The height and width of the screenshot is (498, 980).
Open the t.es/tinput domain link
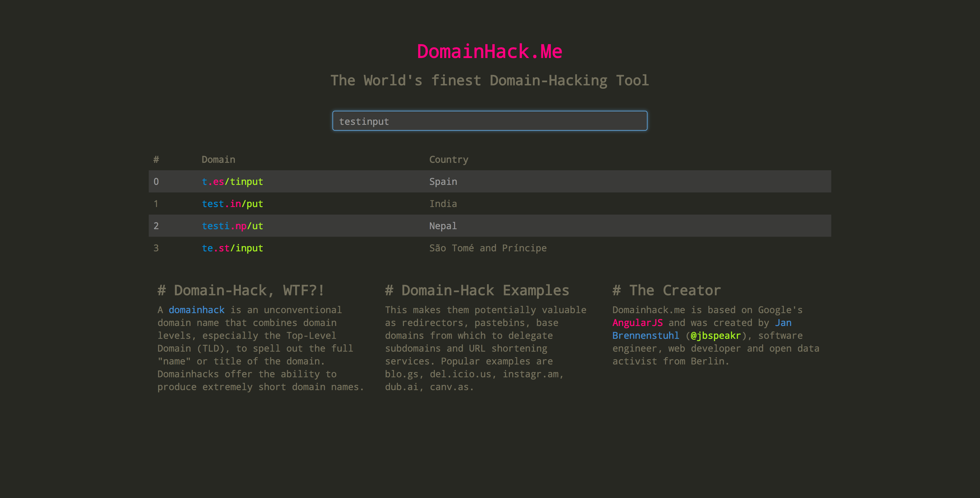click(232, 181)
